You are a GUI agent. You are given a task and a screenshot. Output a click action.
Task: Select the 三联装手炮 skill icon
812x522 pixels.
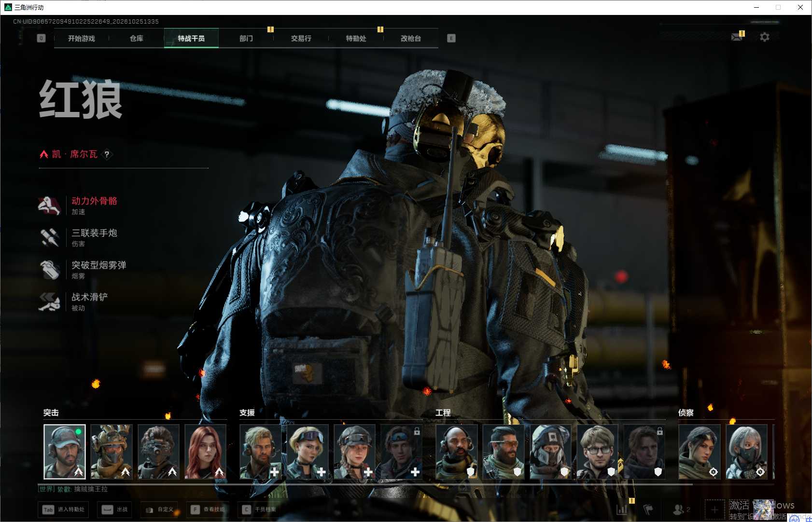pos(49,237)
